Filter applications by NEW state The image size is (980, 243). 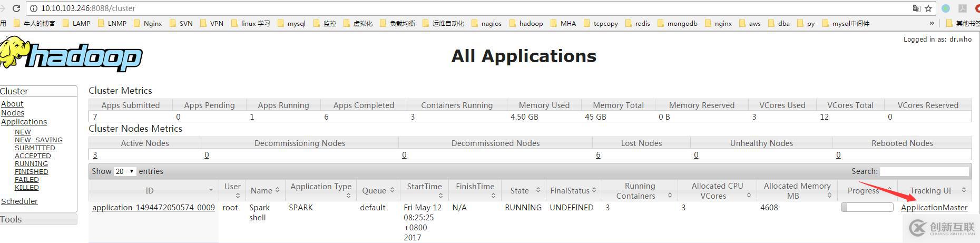(23, 132)
